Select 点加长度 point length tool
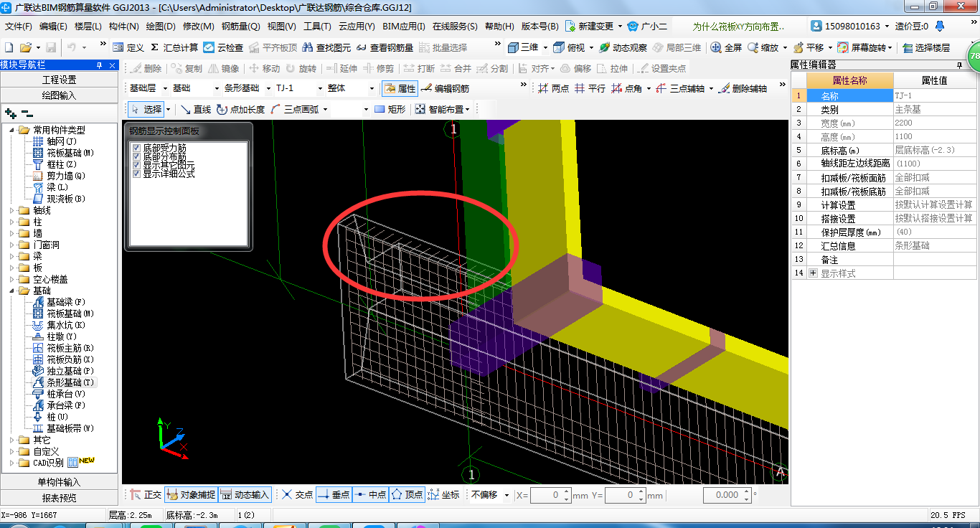Screen dimensions: 980x528 click(x=240, y=109)
